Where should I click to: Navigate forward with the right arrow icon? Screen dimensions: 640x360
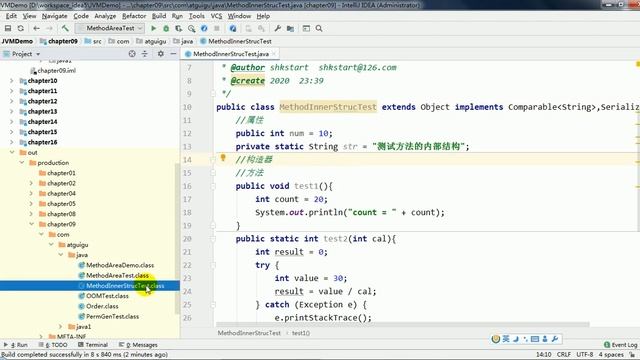click(49, 29)
